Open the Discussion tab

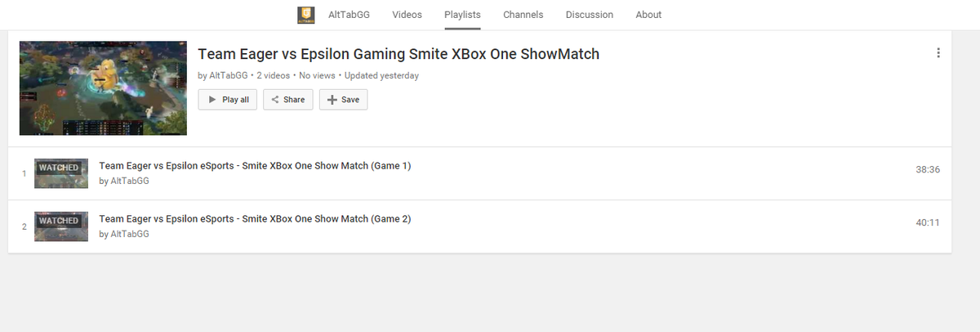[589, 15]
